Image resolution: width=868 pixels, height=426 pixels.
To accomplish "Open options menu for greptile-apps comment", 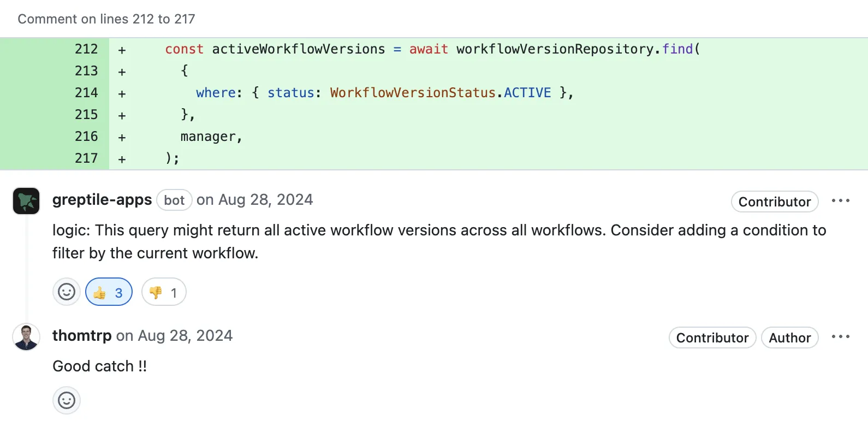I will pyautogui.click(x=841, y=201).
